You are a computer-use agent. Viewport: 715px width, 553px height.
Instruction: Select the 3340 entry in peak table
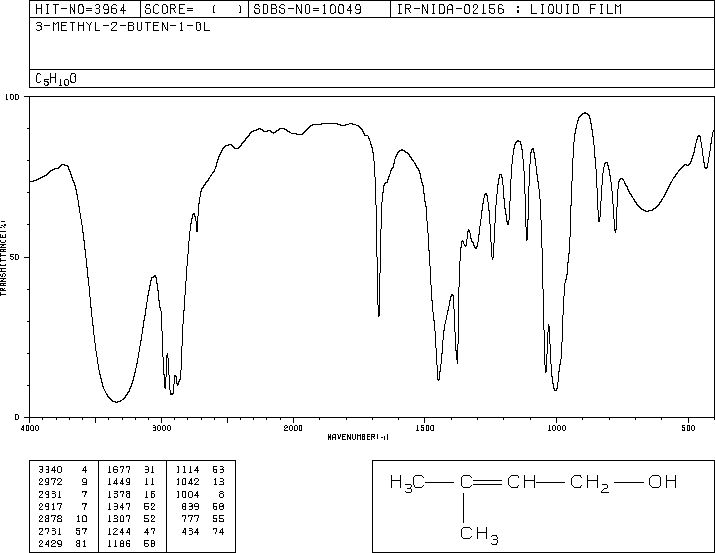(x=50, y=470)
